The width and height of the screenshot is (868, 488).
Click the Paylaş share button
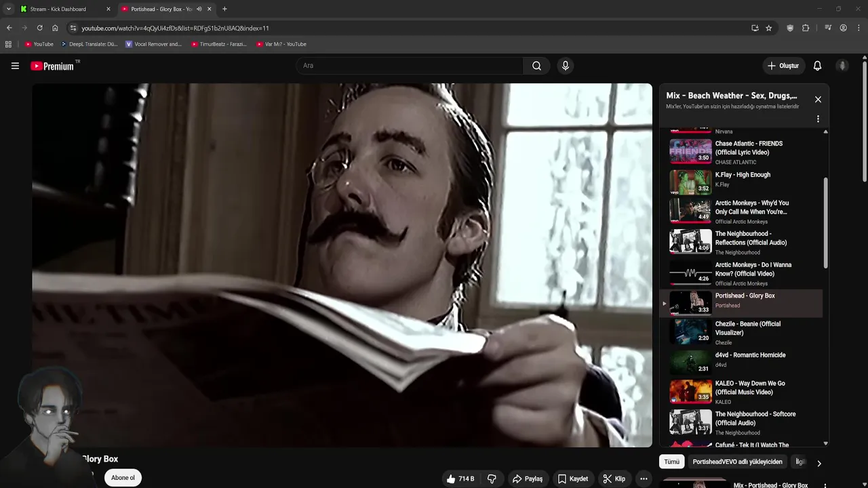point(528,479)
